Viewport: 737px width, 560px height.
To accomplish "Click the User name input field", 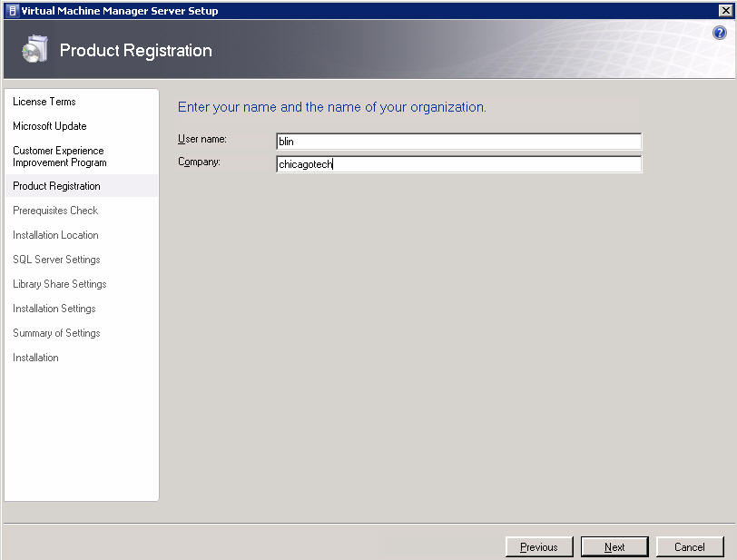I will click(458, 142).
